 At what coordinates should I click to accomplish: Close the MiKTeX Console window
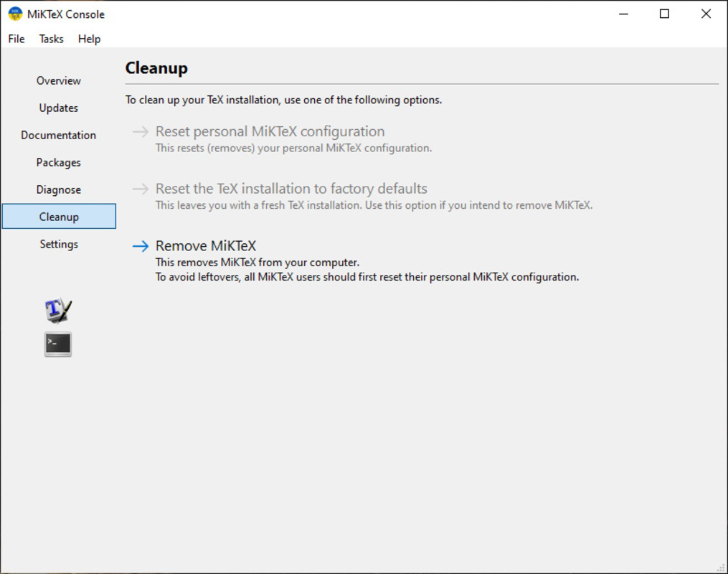point(706,14)
